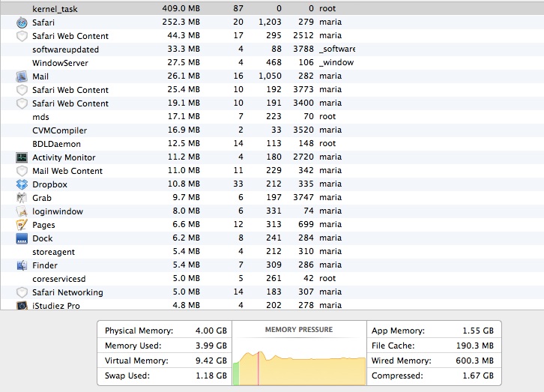Click the Memory Pressure graph
This screenshot has height=392, width=544.
[300, 368]
